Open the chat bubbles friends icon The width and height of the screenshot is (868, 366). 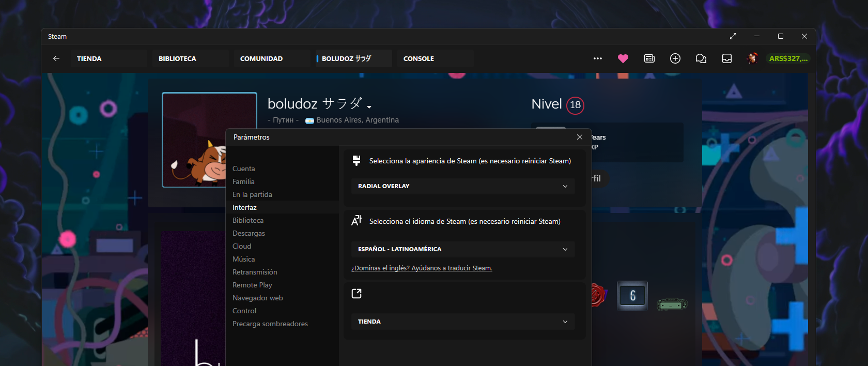pyautogui.click(x=701, y=58)
